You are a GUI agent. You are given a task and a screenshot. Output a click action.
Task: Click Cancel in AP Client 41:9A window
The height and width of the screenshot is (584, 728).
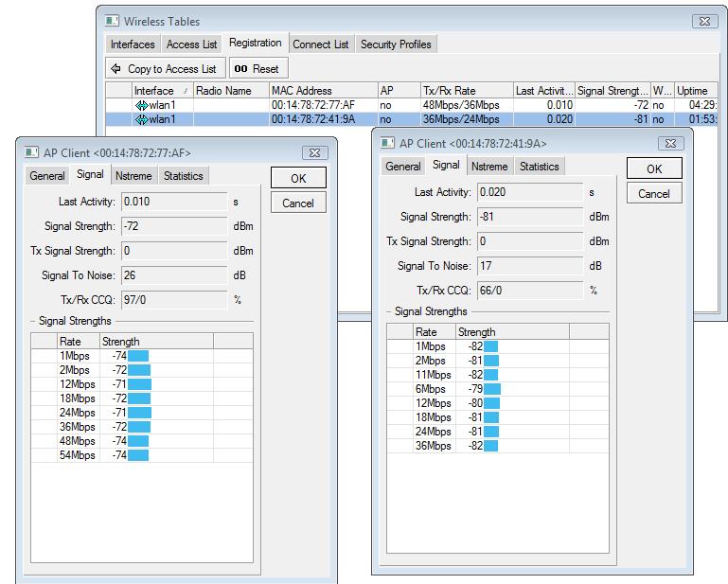coord(655,194)
